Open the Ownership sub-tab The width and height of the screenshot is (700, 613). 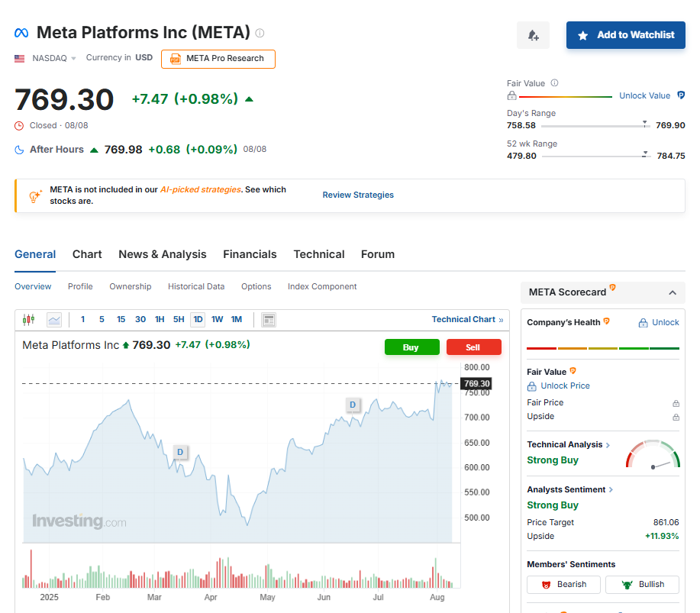point(131,286)
